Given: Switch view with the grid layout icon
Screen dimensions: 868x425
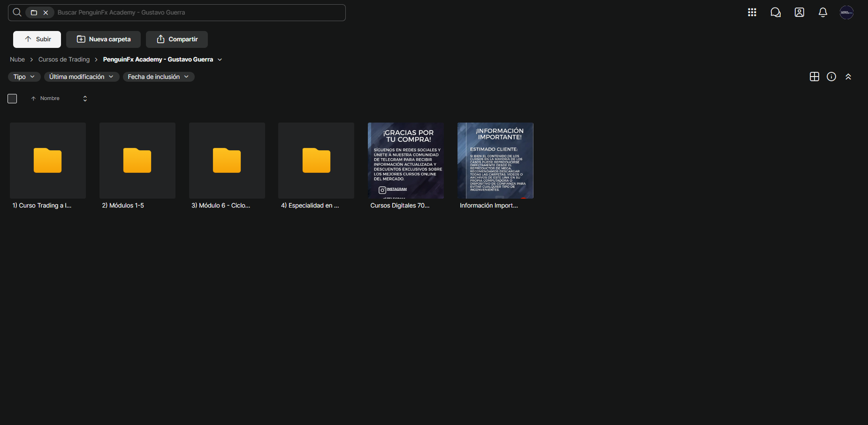Looking at the screenshot, I should [x=815, y=77].
